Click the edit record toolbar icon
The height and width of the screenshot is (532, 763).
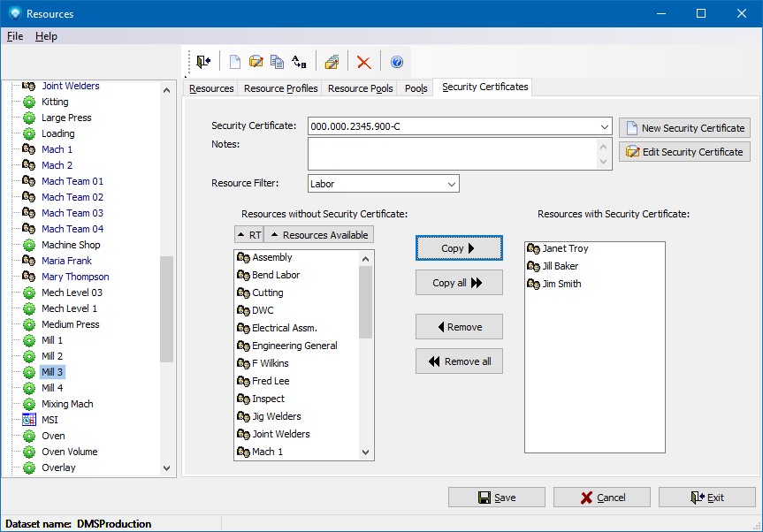coord(256,62)
